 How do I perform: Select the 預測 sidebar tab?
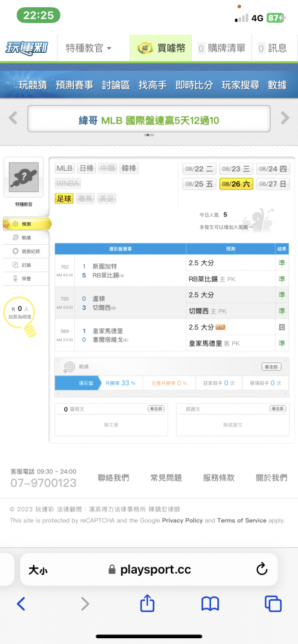(x=26, y=224)
